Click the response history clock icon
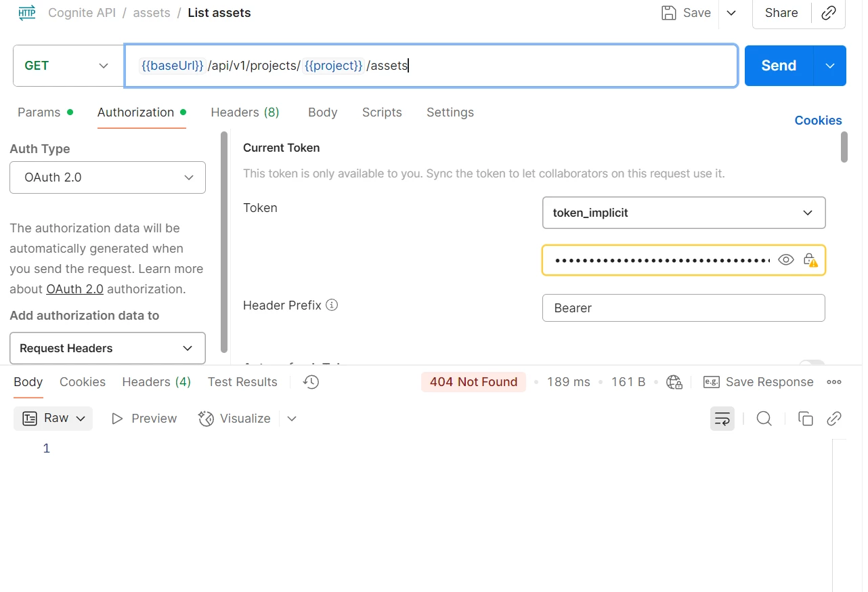The height and width of the screenshot is (592, 868). 311,382
